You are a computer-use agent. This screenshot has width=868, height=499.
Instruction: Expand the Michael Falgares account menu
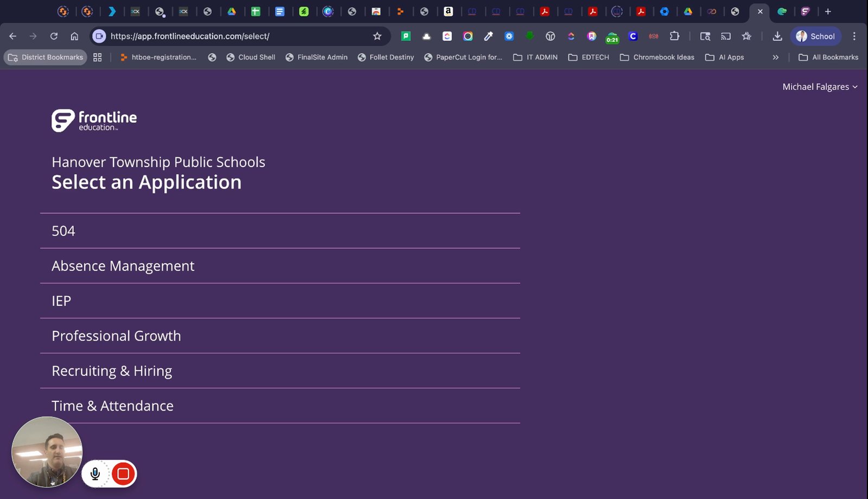click(820, 87)
